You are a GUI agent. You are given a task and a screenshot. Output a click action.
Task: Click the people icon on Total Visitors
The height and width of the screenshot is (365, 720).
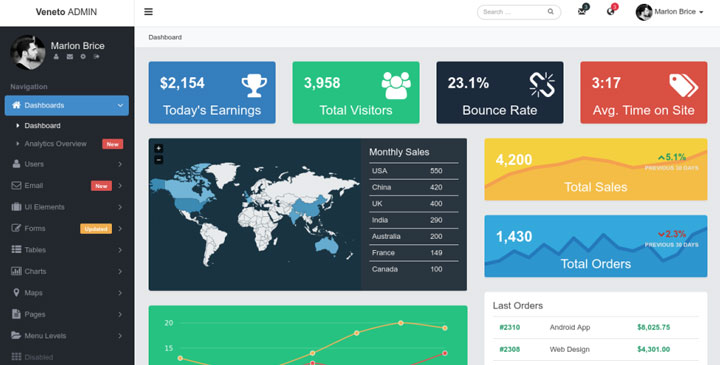(x=396, y=85)
